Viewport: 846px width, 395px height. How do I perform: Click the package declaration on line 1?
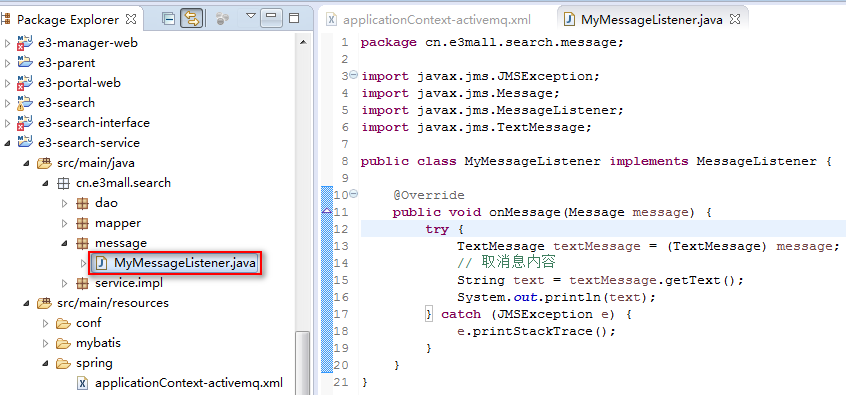[x=492, y=42]
